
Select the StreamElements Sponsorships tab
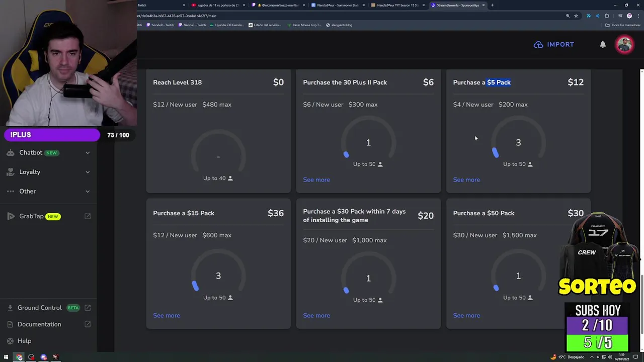[x=458, y=5]
